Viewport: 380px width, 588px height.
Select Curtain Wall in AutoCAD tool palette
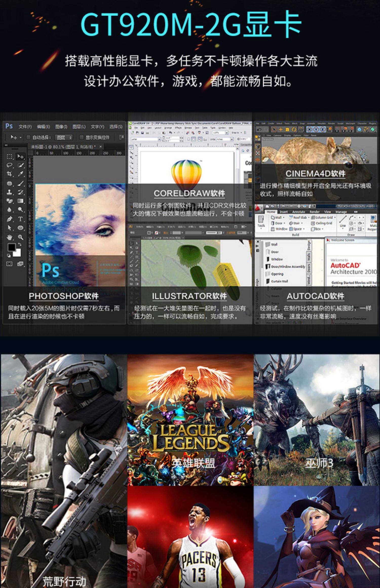277,281
